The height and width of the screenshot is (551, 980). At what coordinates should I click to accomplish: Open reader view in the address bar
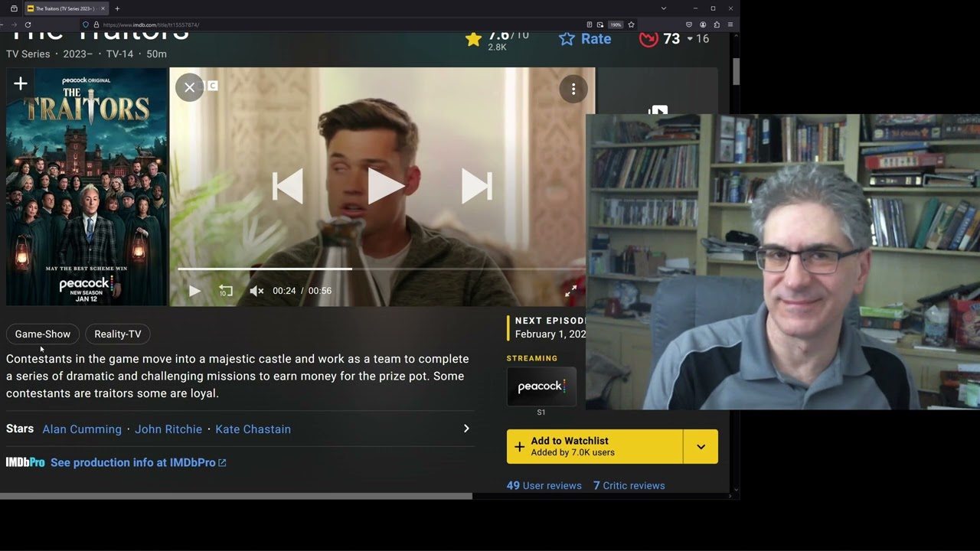click(x=589, y=24)
